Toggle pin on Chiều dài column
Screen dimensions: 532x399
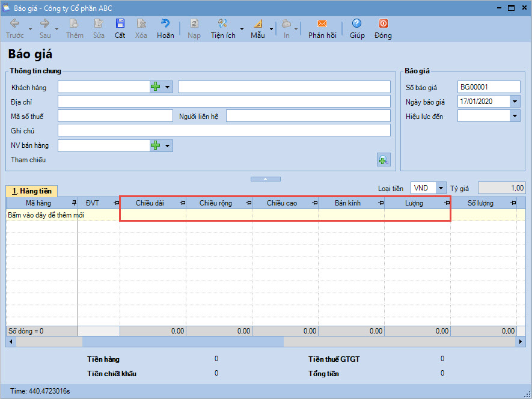(182, 204)
